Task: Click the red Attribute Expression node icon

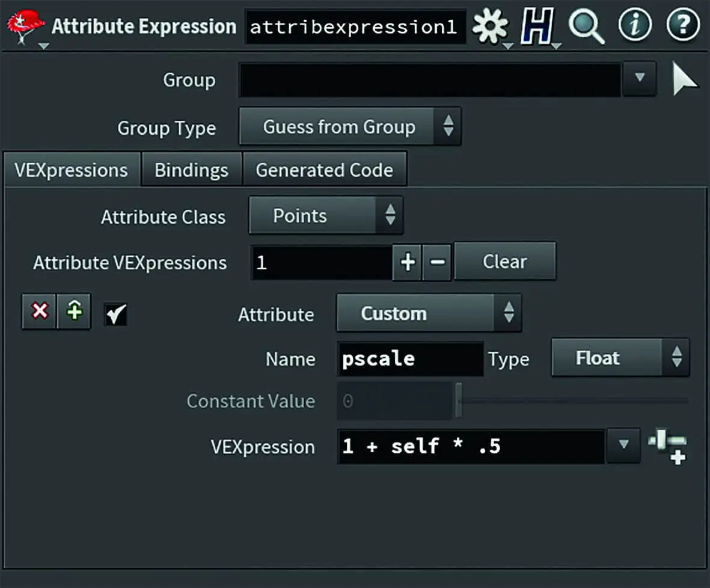Action: point(25,27)
